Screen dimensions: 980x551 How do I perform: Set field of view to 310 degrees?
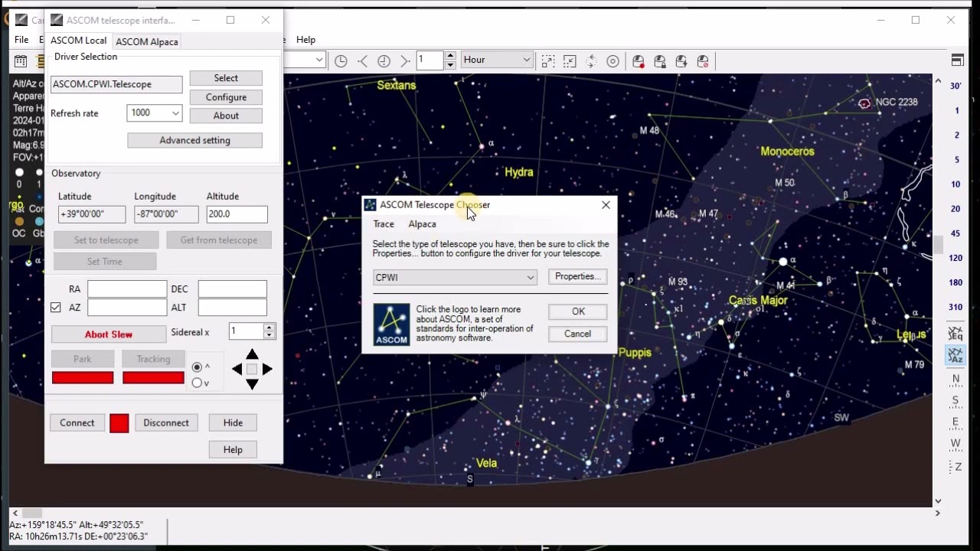pyautogui.click(x=955, y=307)
